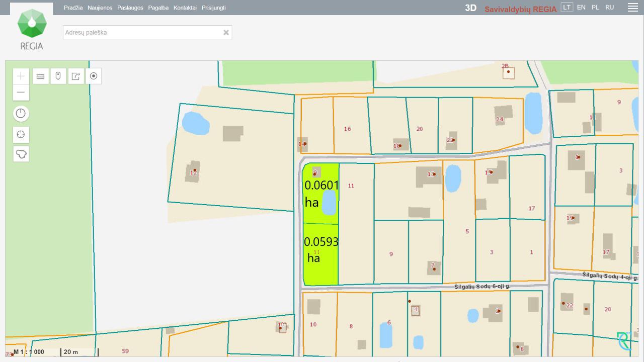Click the Savivaldybių REGIA link

520,9
